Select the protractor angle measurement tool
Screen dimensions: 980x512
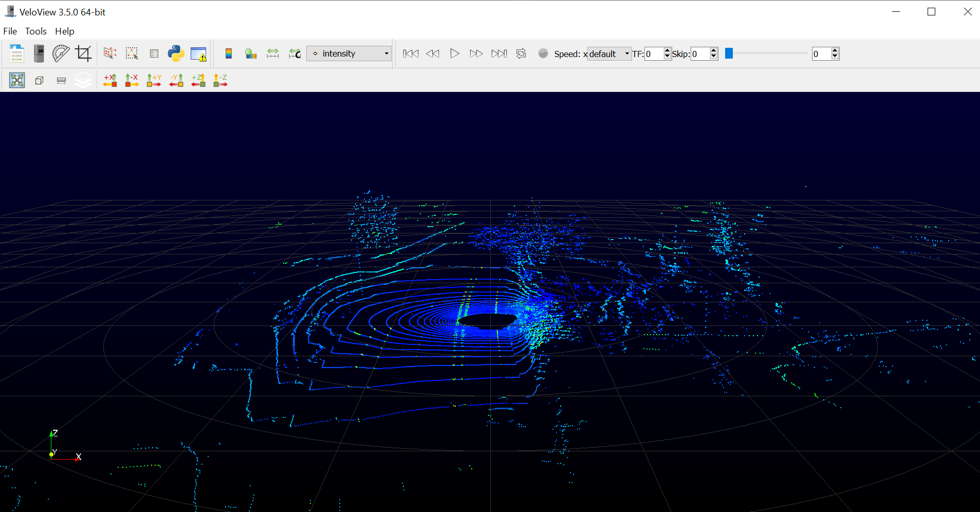pos(61,53)
